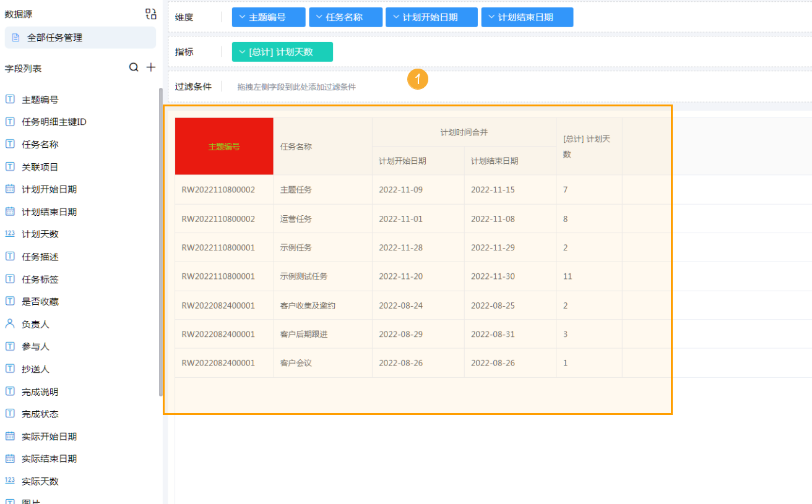The height and width of the screenshot is (504, 812).
Task: Click the switch data source icon
Action: (150, 13)
